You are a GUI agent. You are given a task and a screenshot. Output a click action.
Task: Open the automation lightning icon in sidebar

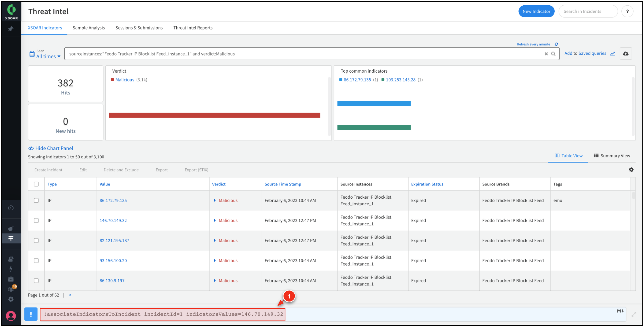pos(11,269)
